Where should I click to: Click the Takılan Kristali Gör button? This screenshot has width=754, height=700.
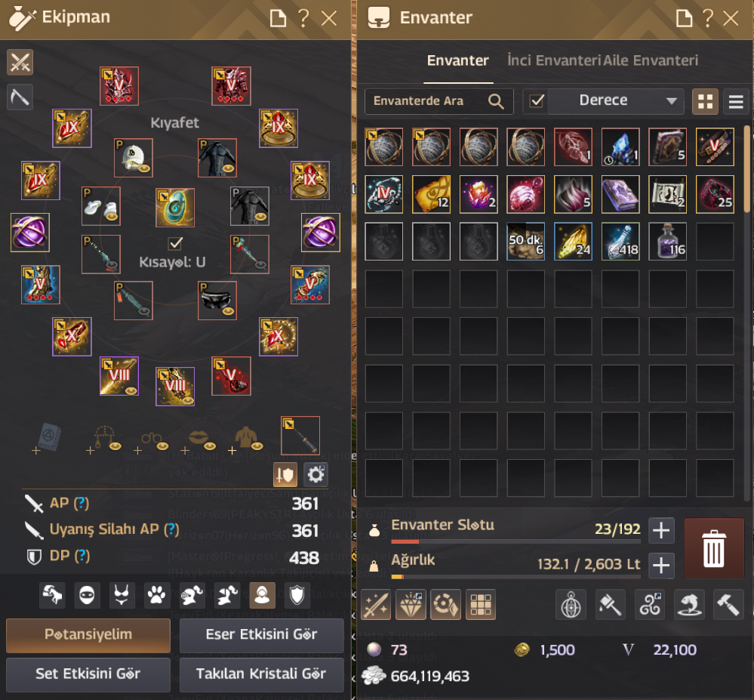point(261,674)
